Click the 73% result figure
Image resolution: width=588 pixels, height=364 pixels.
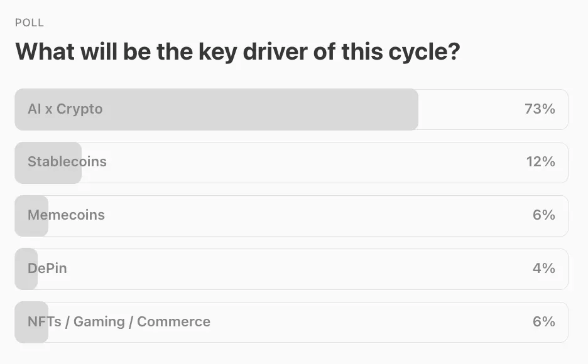540,109
